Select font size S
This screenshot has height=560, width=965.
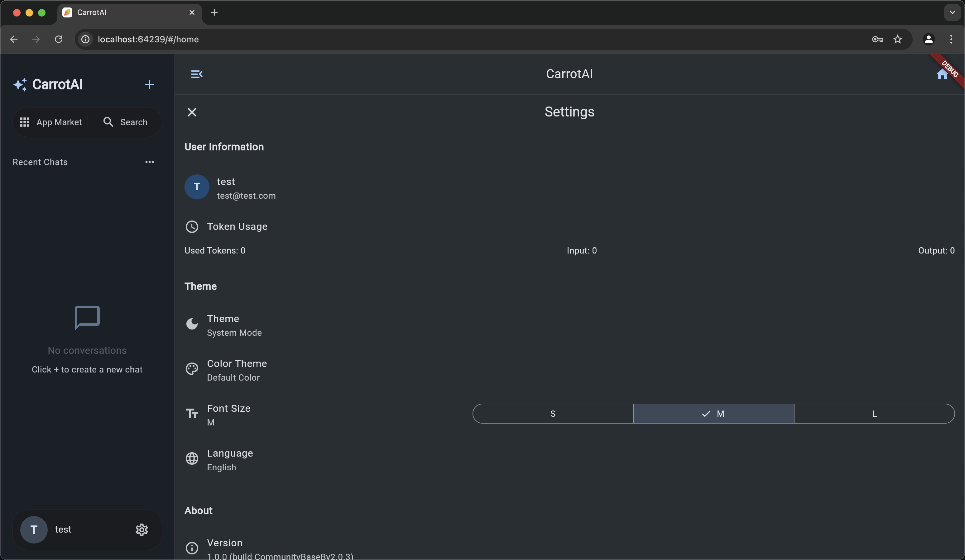point(553,413)
